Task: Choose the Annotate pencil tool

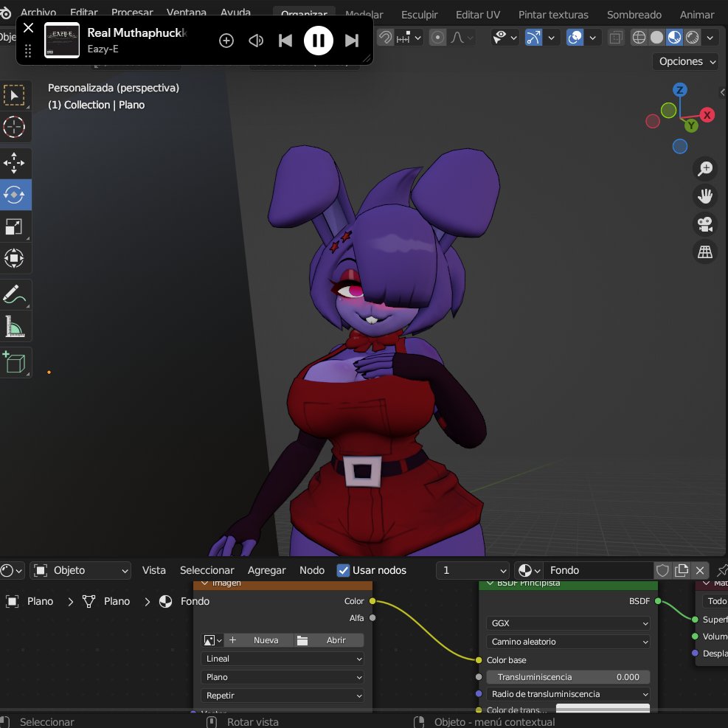Action: [14, 294]
